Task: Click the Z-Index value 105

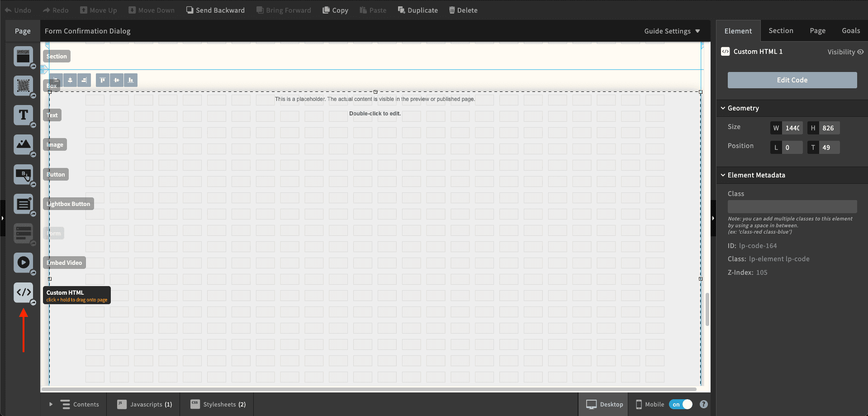Action: coord(762,273)
